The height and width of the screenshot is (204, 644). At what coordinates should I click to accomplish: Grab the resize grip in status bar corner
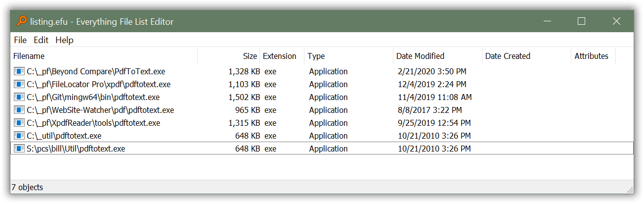click(630, 189)
